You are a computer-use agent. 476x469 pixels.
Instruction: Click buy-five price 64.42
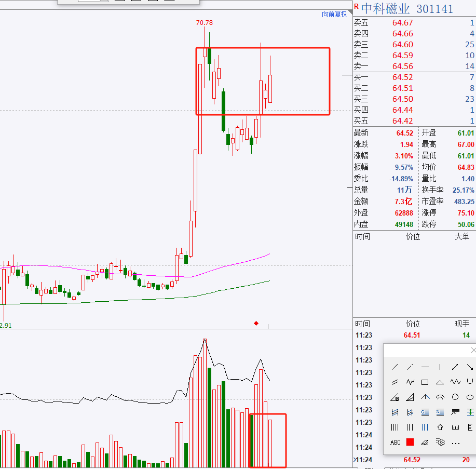click(402, 121)
